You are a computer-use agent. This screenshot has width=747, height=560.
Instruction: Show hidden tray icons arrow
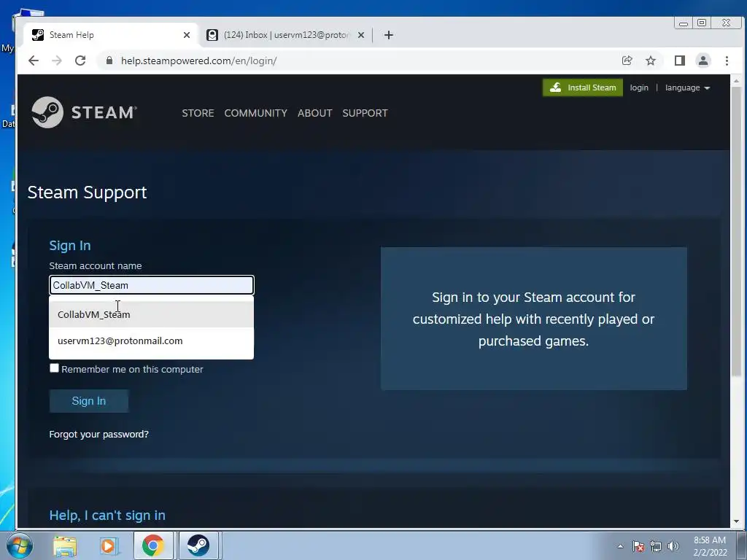[x=620, y=546]
